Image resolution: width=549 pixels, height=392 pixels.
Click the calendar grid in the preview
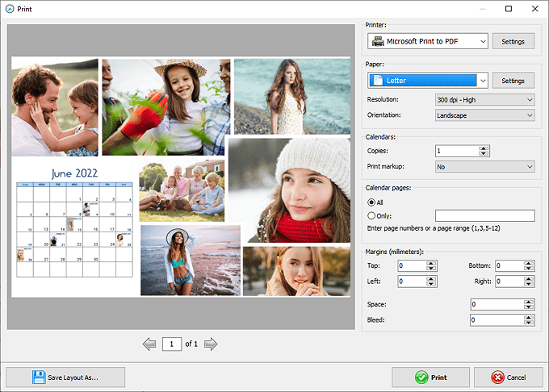click(74, 230)
